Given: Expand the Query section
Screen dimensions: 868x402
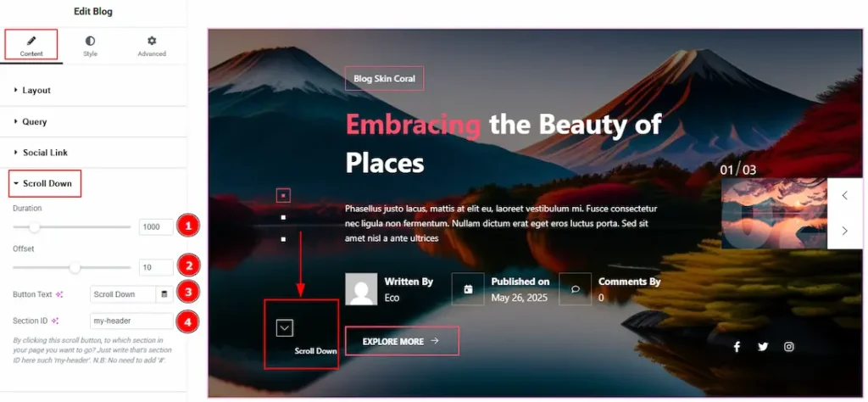Looking at the screenshot, I should coord(34,121).
